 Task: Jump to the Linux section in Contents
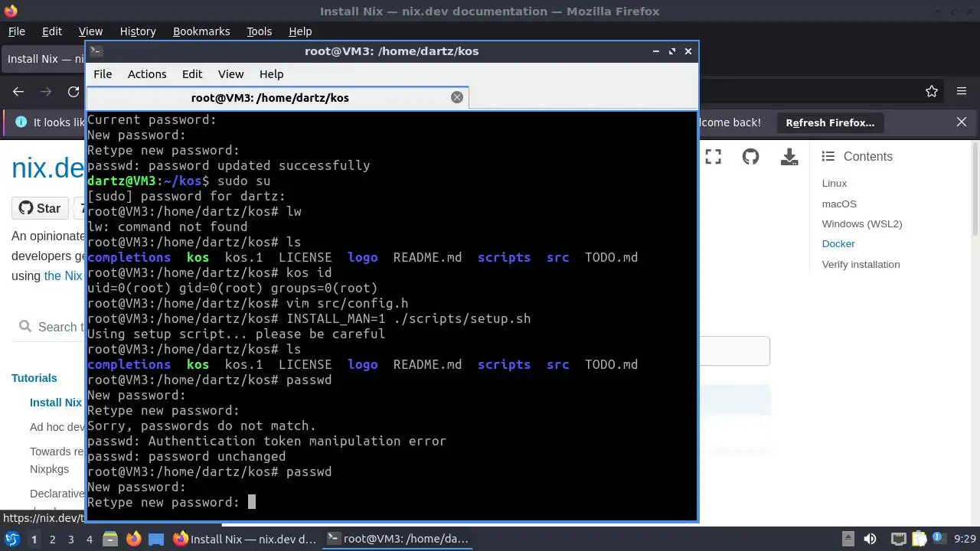click(835, 184)
